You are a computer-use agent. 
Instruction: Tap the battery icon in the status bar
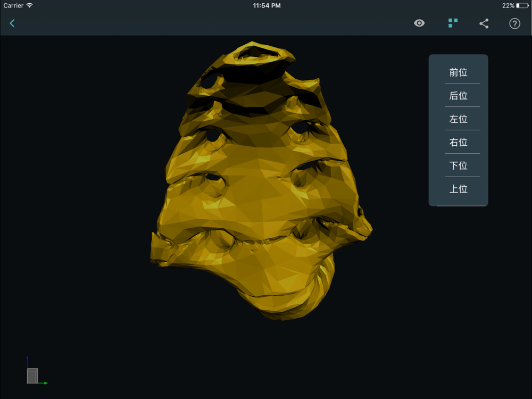[x=521, y=6]
